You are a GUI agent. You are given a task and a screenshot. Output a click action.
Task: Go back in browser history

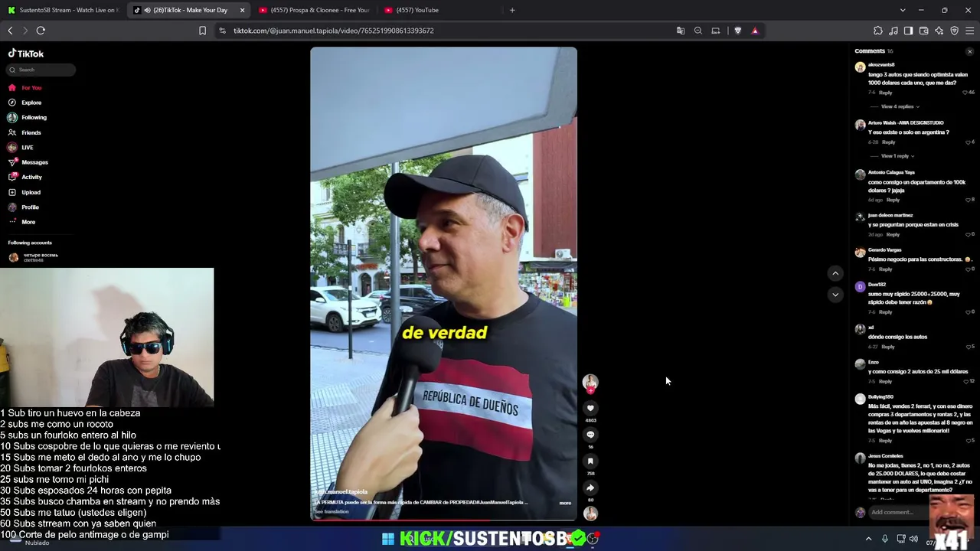point(10,31)
